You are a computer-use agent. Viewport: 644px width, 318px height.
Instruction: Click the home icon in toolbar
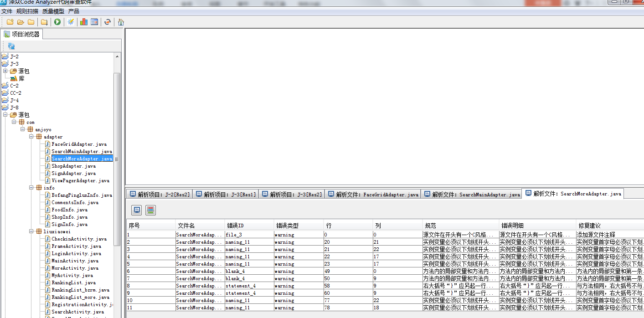[121, 22]
